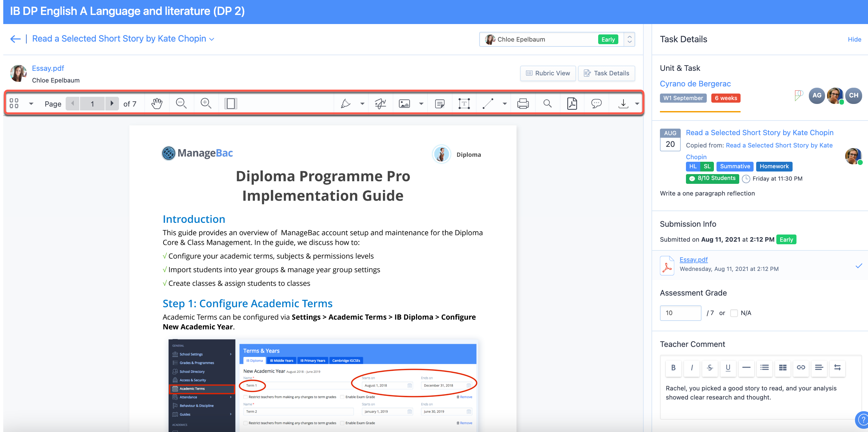This screenshot has height=432, width=868.
Task: Open the thumbnail grid view icon
Action: pos(14,103)
